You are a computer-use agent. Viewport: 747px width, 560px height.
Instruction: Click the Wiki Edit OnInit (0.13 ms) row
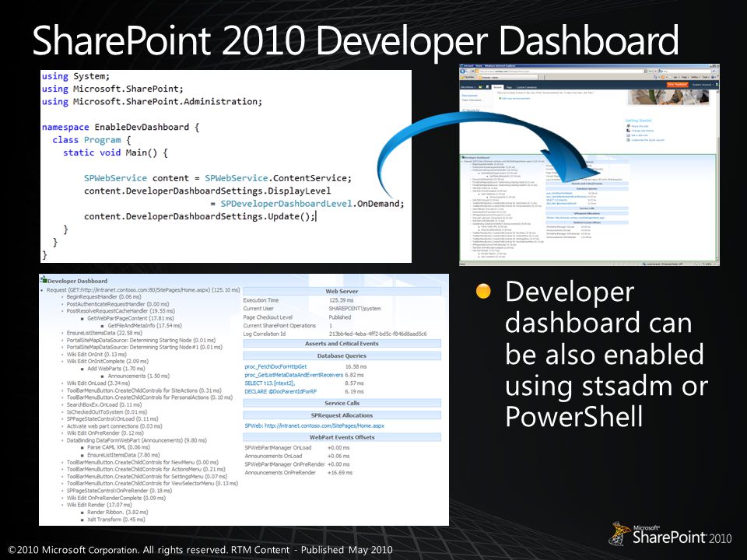(96, 355)
